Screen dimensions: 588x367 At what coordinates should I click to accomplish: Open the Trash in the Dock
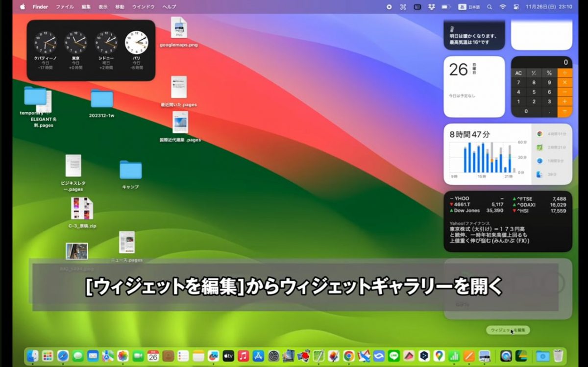558,356
